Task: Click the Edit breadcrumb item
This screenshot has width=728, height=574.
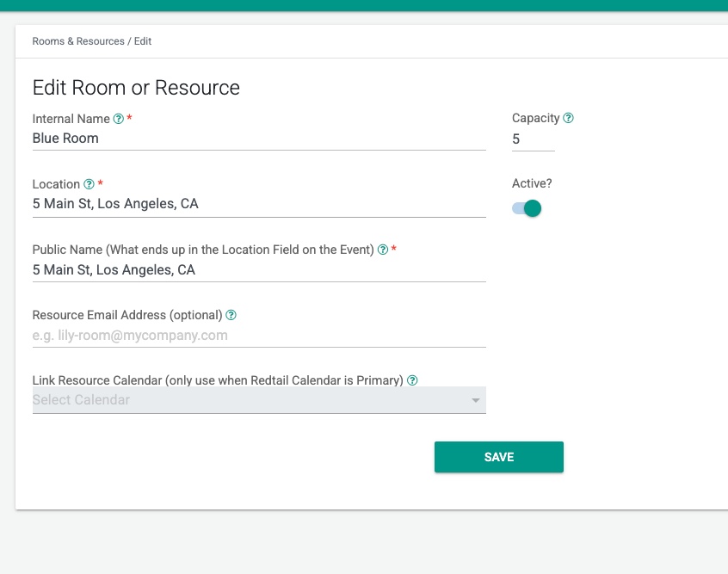Action: pyautogui.click(x=143, y=41)
